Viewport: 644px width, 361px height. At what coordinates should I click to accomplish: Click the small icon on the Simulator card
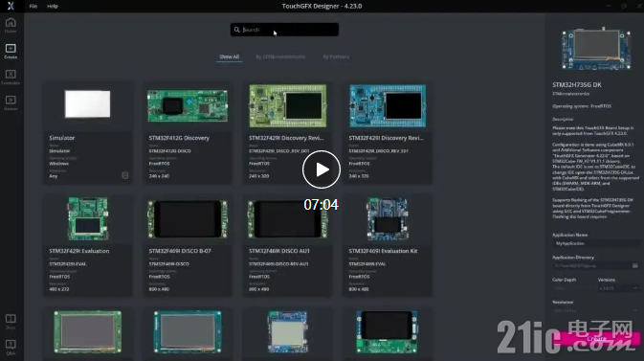[x=124, y=175]
